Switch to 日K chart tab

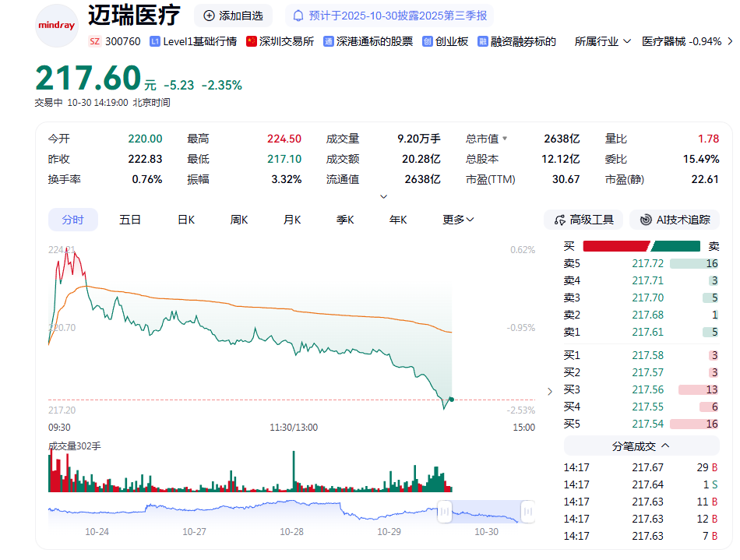[x=186, y=220]
